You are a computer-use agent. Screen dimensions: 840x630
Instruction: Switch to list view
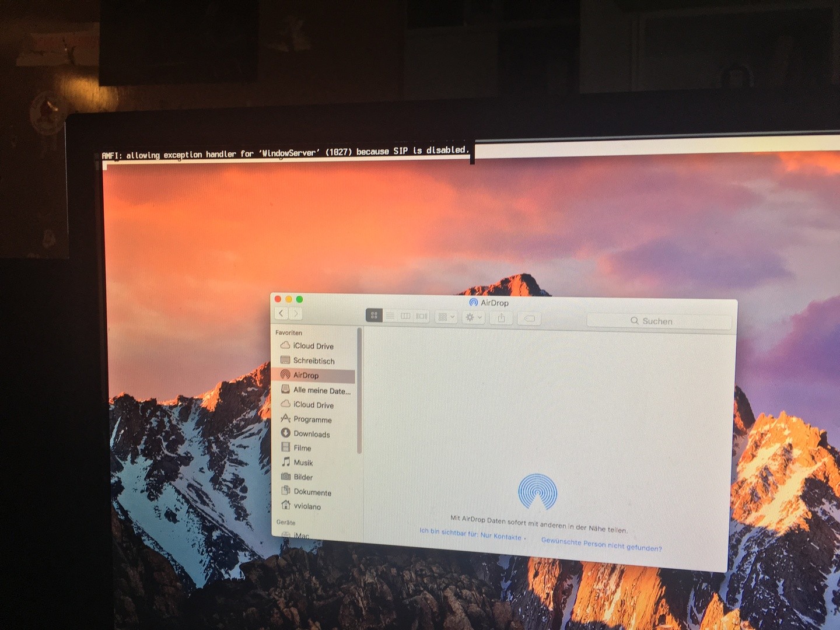click(x=390, y=316)
